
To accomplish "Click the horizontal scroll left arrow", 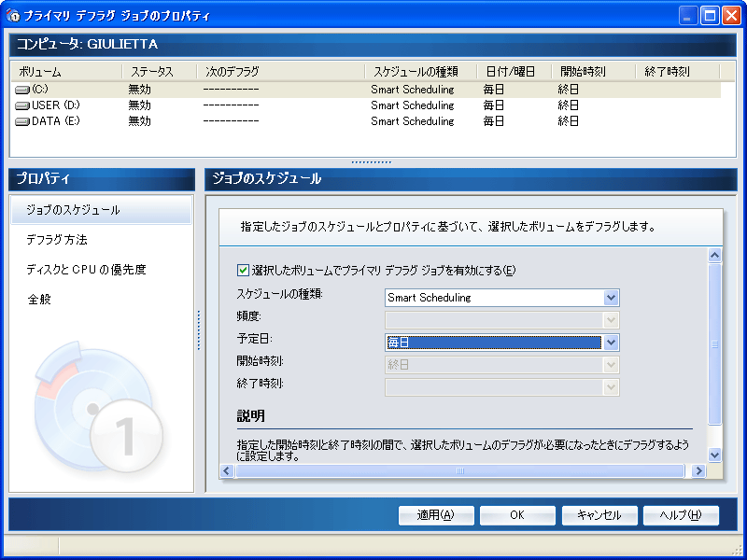I will [226, 471].
